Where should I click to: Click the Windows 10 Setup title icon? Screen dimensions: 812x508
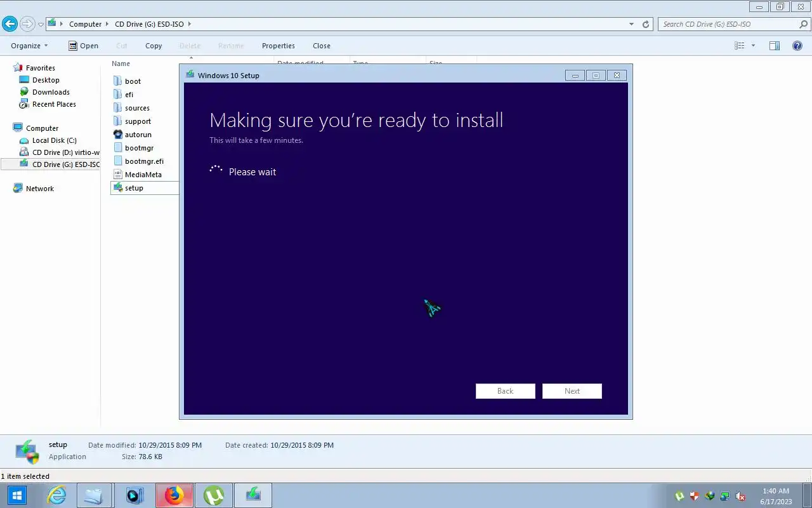pos(190,75)
